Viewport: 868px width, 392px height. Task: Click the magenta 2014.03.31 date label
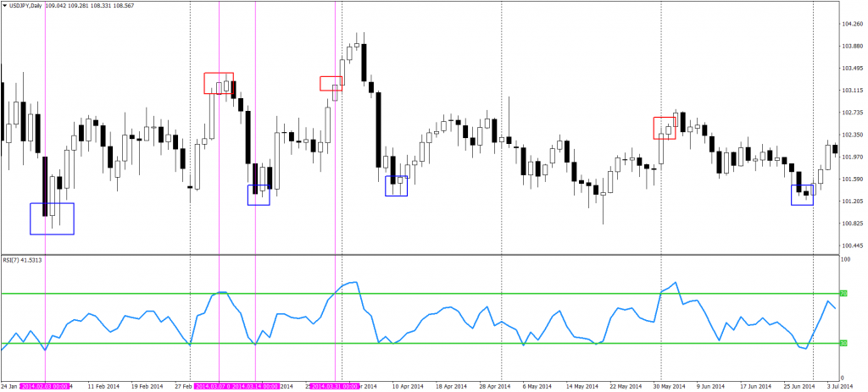[x=335, y=386]
